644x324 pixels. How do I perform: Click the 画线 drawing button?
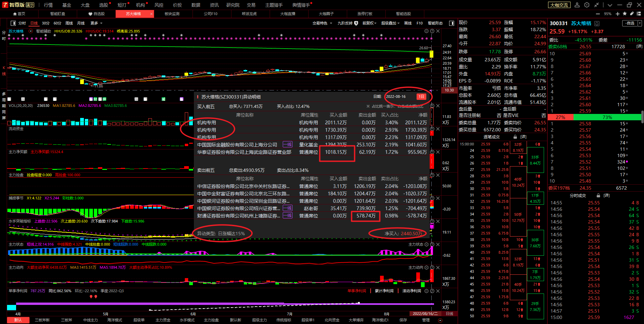(x=408, y=23)
